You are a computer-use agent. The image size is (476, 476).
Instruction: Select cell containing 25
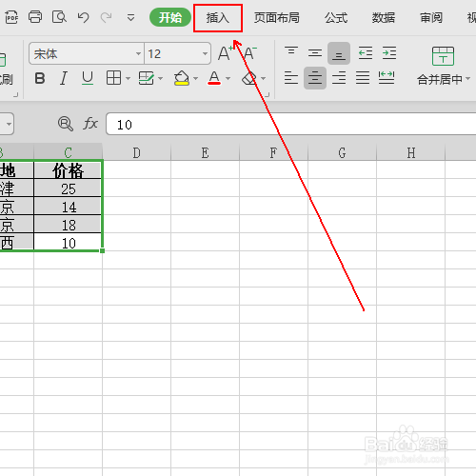click(68, 188)
